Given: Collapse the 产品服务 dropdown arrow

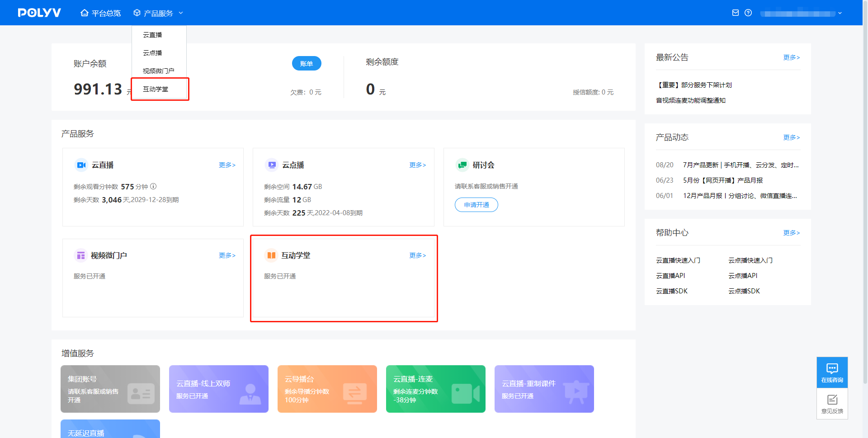Looking at the screenshot, I should (181, 13).
